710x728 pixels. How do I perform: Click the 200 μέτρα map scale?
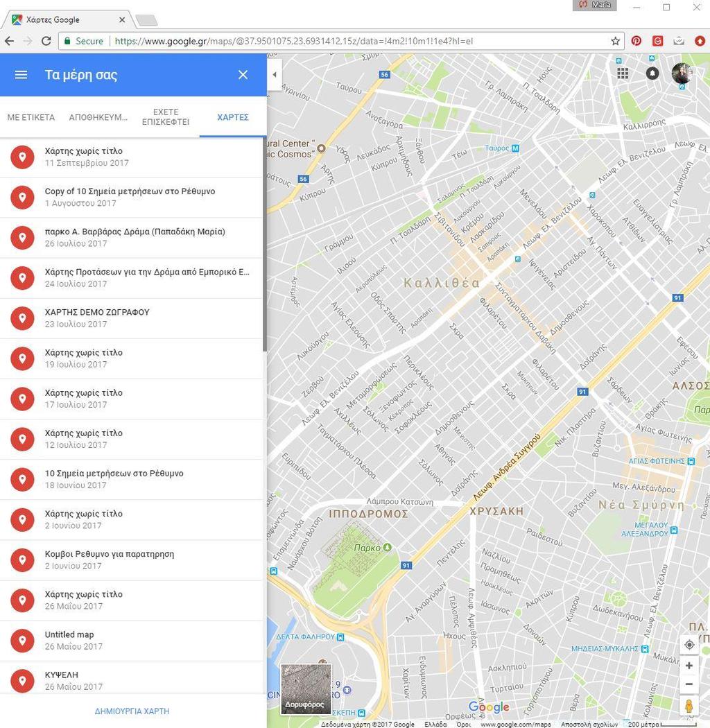[x=662, y=724]
